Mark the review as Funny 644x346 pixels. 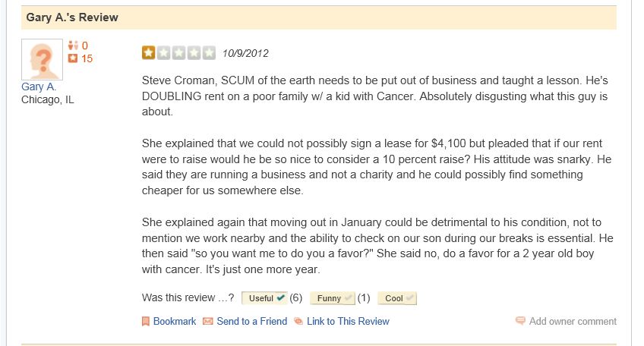click(333, 298)
